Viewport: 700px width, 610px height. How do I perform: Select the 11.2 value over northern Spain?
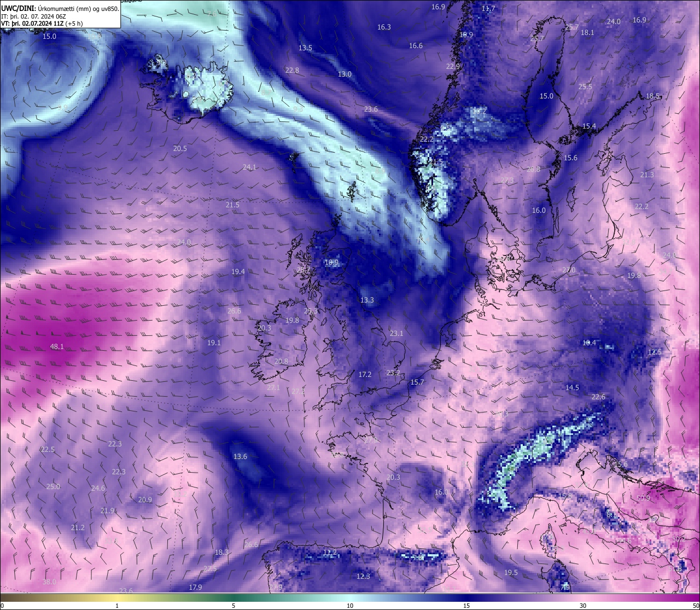(x=329, y=553)
